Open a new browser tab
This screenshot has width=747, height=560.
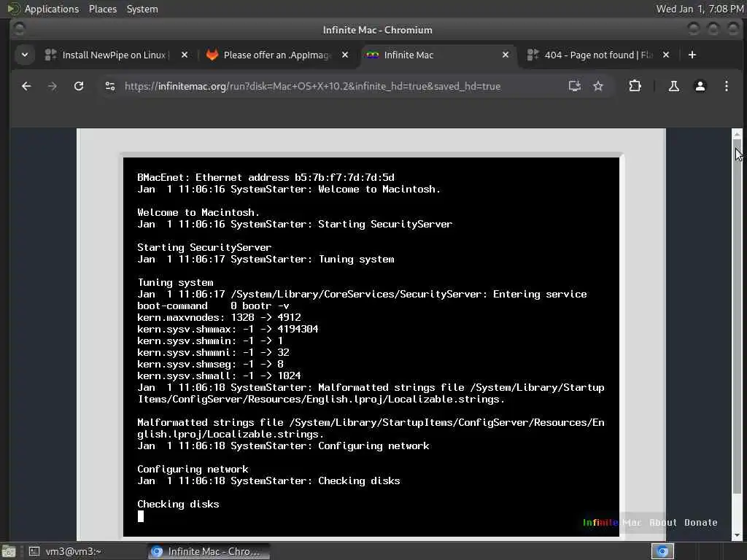(x=692, y=55)
